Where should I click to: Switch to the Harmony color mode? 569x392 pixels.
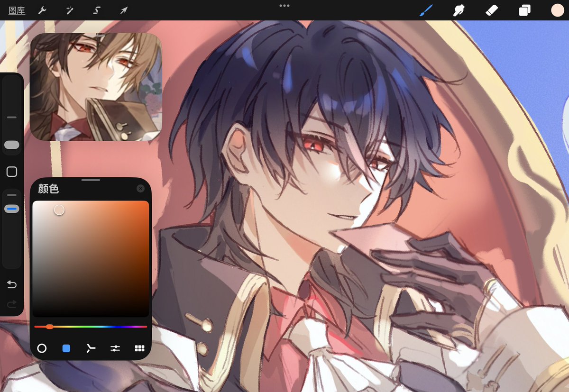91,348
